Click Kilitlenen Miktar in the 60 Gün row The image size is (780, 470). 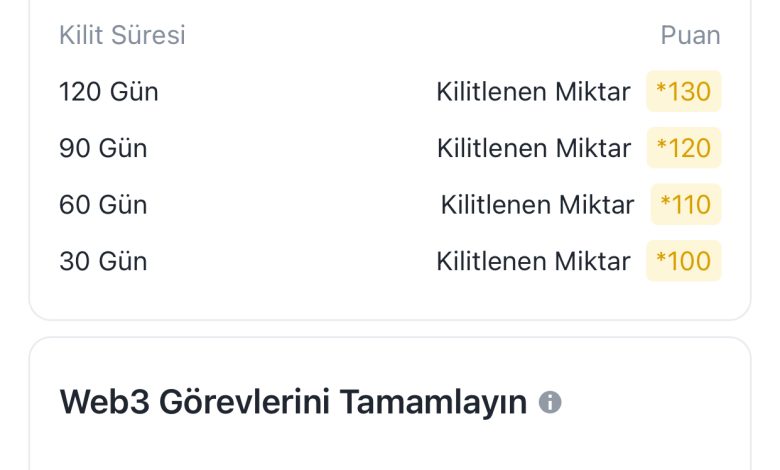click(537, 205)
